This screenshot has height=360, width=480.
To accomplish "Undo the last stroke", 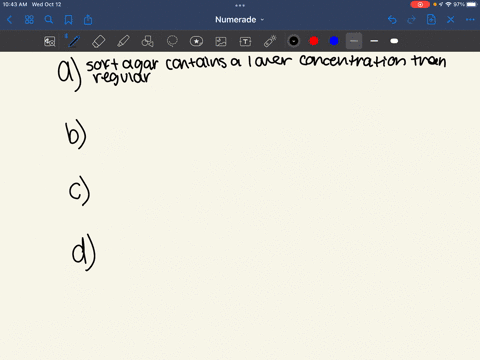I will pyautogui.click(x=392, y=20).
